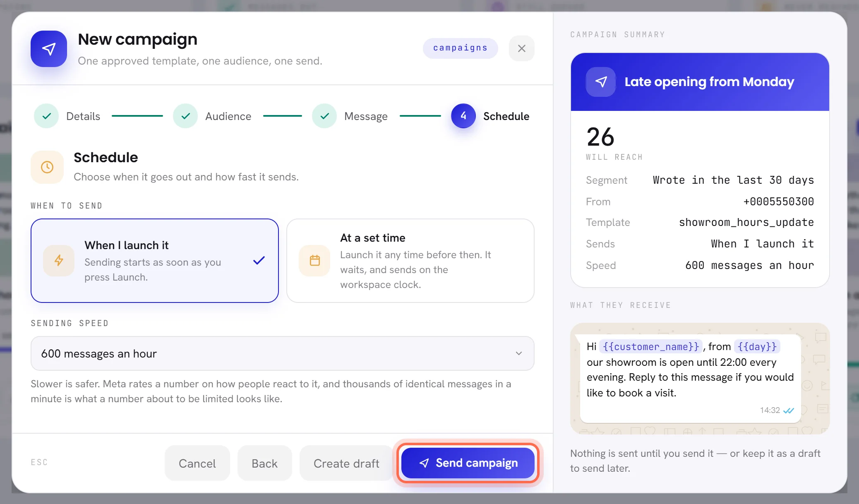Viewport: 859px width, 504px height.
Task: Click the Late opening from Monday title
Action: click(709, 82)
